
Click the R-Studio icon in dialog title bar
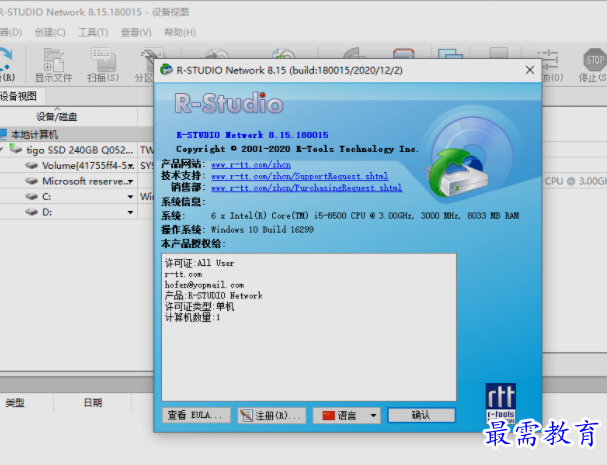click(x=166, y=70)
